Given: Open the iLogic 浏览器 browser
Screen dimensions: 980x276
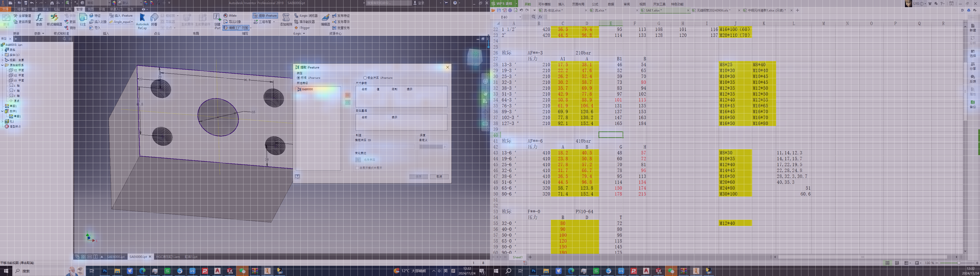Looking at the screenshot, I should (306, 16).
